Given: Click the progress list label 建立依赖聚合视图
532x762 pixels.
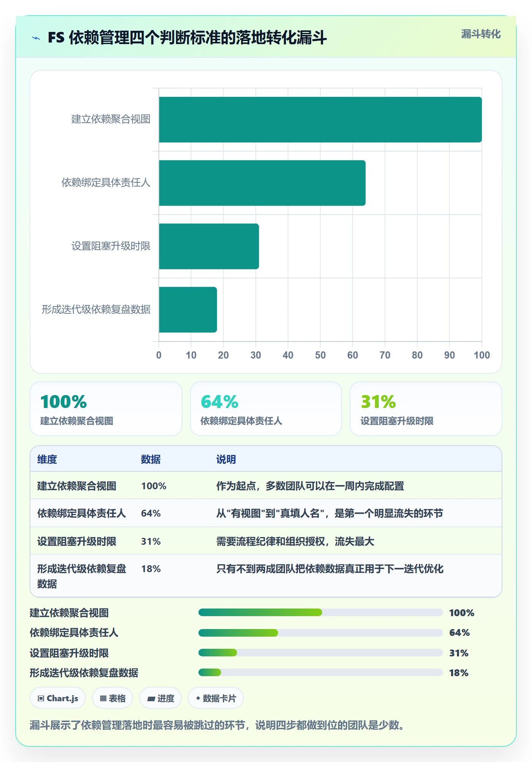Looking at the screenshot, I should (x=69, y=613).
